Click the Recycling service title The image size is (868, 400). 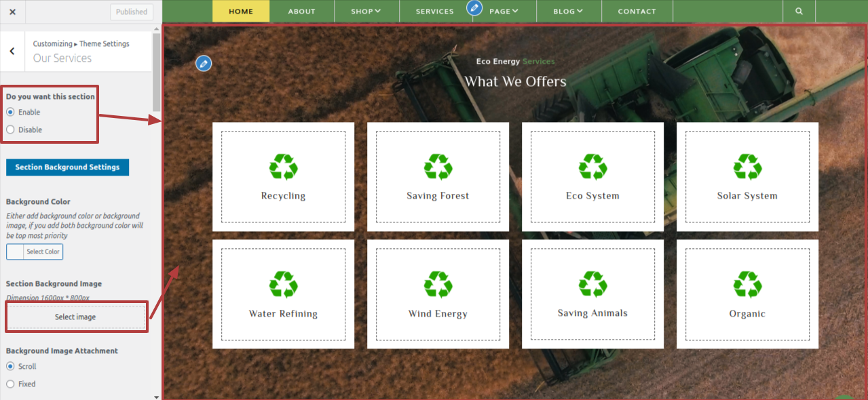[x=283, y=196]
